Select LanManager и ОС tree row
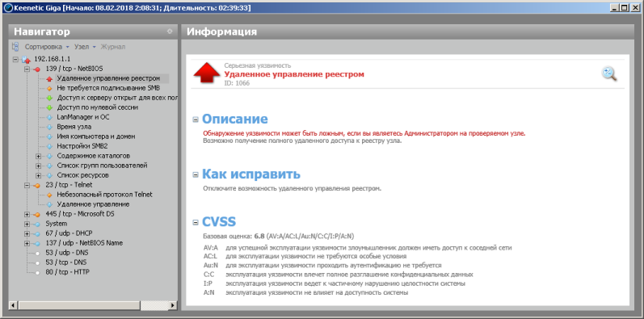644x319 pixels. click(83, 117)
